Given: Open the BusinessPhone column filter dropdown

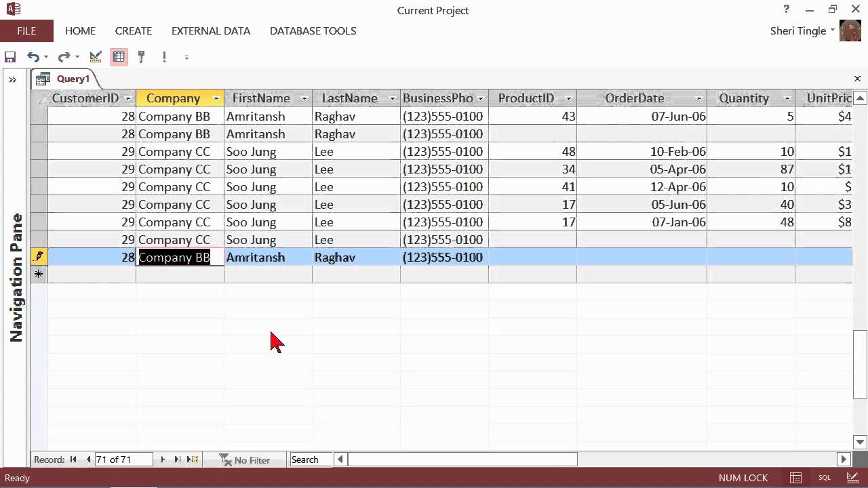Looking at the screenshot, I should (481, 98).
